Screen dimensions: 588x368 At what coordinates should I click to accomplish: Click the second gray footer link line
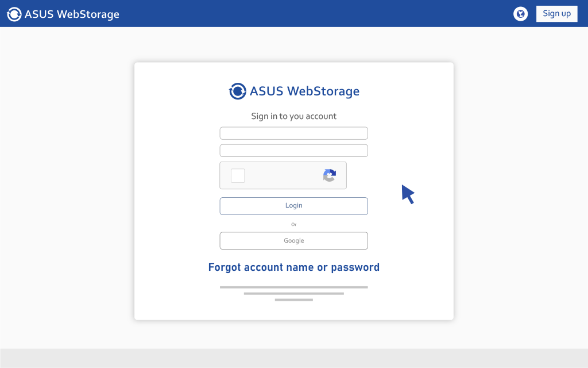293,293
